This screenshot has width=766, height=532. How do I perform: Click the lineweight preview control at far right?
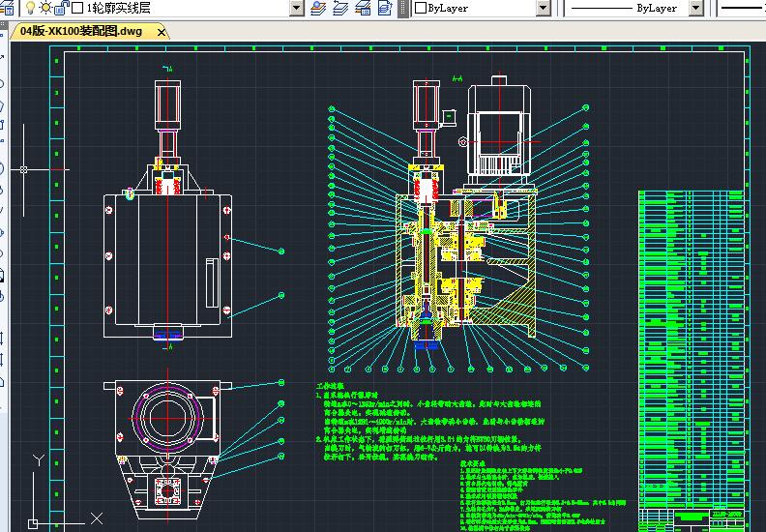click(740, 8)
